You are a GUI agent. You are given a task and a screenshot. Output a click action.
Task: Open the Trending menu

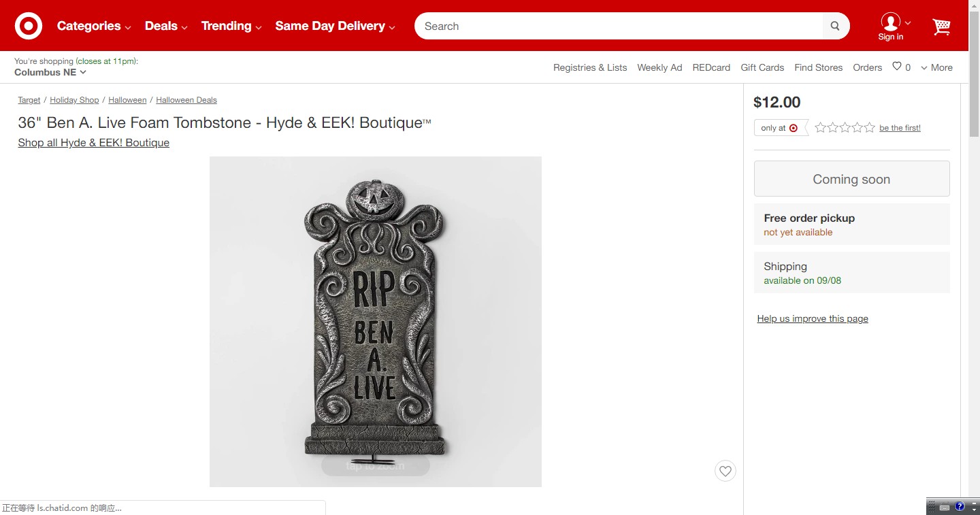point(231,26)
